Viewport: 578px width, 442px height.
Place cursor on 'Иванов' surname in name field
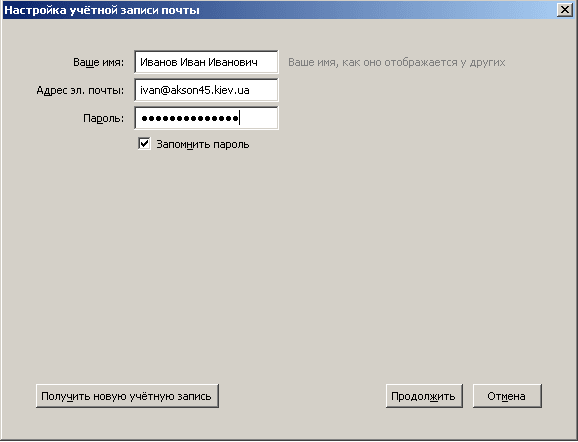click(x=159, y=62)
